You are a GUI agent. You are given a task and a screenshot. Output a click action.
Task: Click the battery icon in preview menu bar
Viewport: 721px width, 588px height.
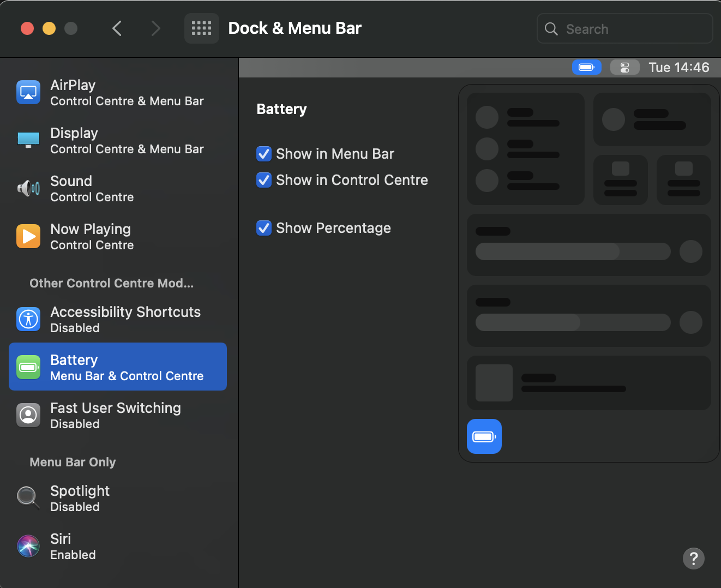(587, 67)
